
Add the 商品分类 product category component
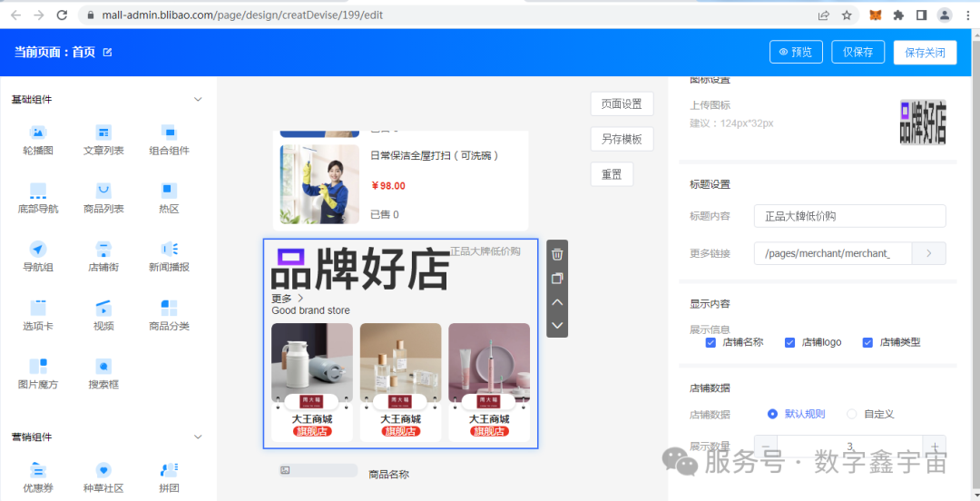tap(170, 316)
